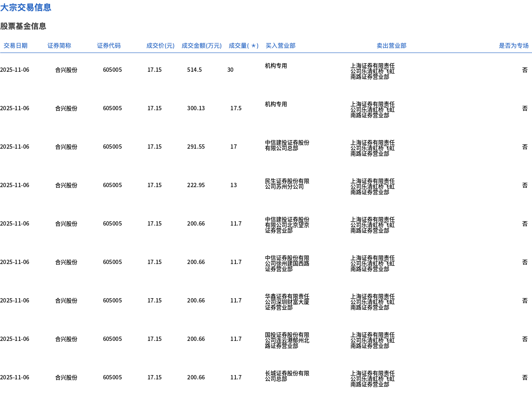The height and width of the screenshot is (399, 532).
Task: Click buyer 中信建投证券北京望京证券营业部
Action: [287, 225]
